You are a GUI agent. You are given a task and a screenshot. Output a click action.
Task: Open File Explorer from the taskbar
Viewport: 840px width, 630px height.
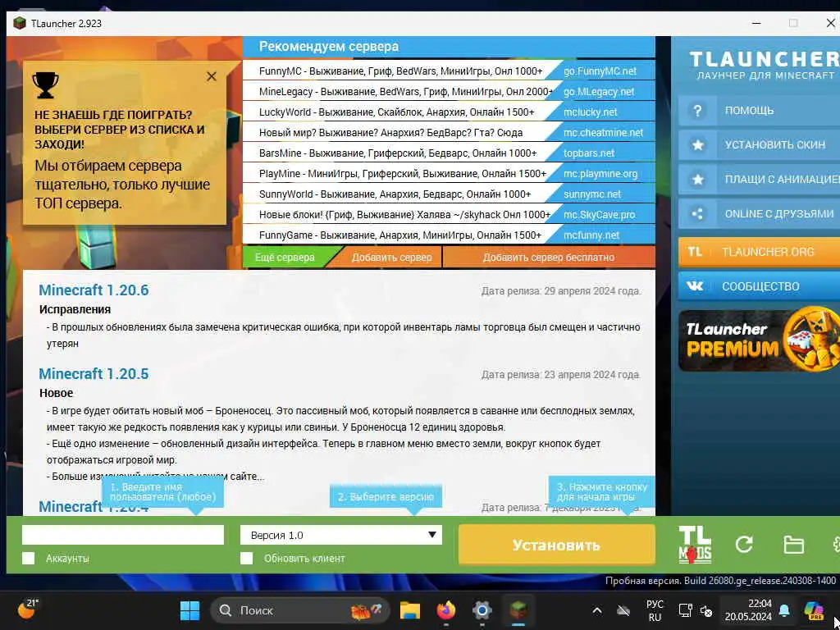point(410,610)
